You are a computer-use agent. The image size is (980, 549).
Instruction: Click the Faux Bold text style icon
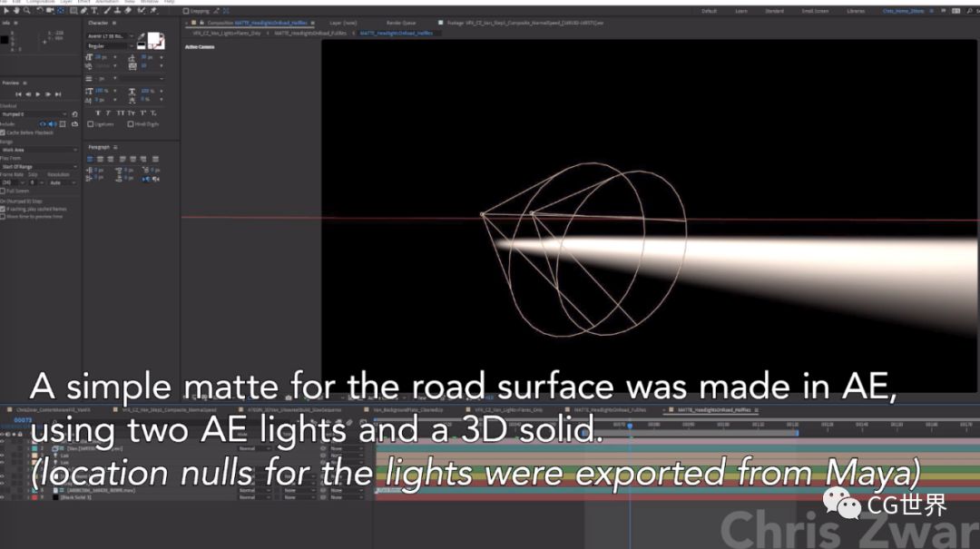click(x=98, y=113)
